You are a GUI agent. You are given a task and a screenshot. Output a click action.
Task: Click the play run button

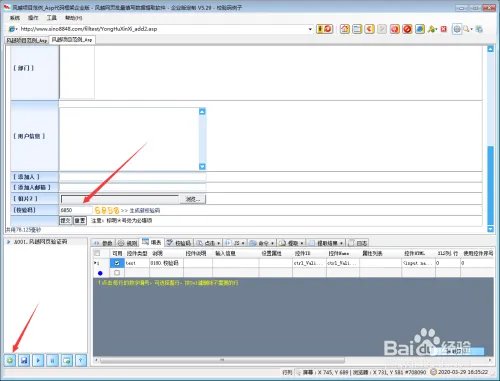coord(38,360)
